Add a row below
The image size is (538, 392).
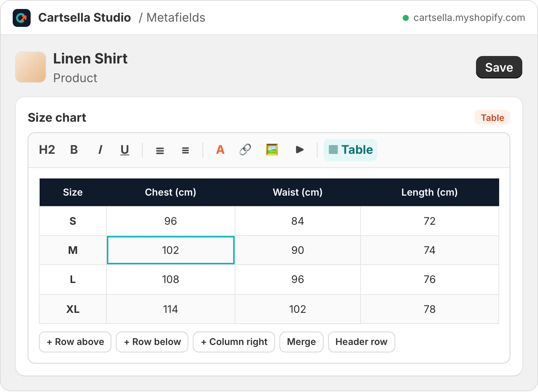click(x=152, y=342)
